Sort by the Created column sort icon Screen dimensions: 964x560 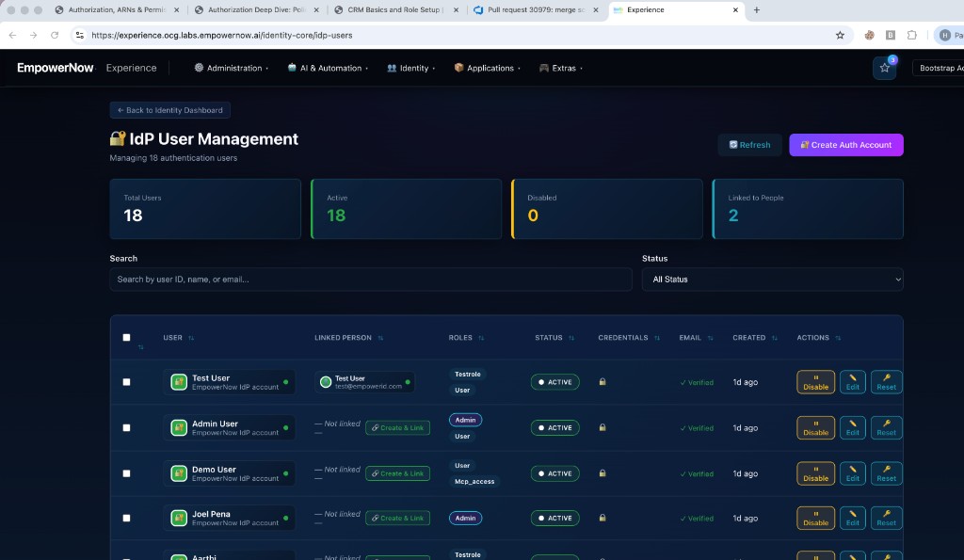pyautogui.click(x=775, y=338)
